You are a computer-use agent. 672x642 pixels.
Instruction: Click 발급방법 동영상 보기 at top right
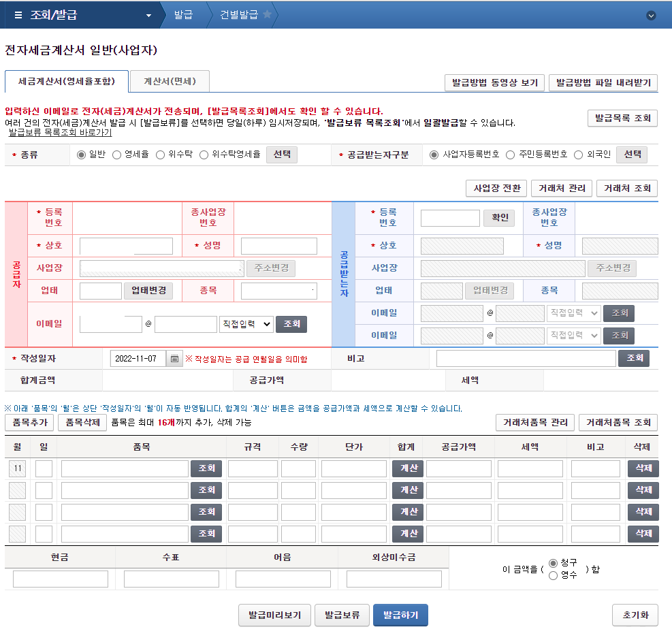(x=494, y=82)
